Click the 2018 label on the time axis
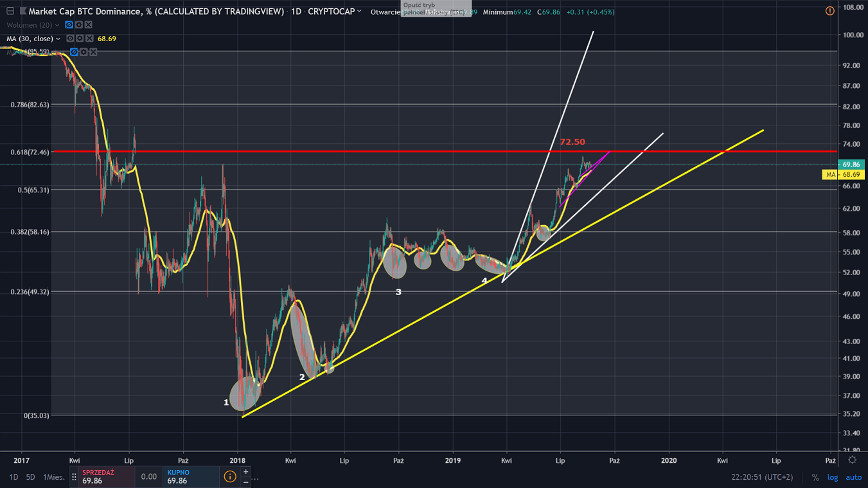 click(238, 460)
